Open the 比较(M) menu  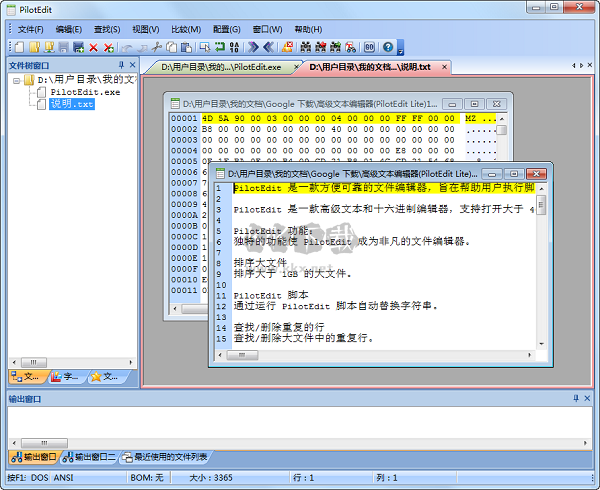pyautogui.click(x=186, y=29)
